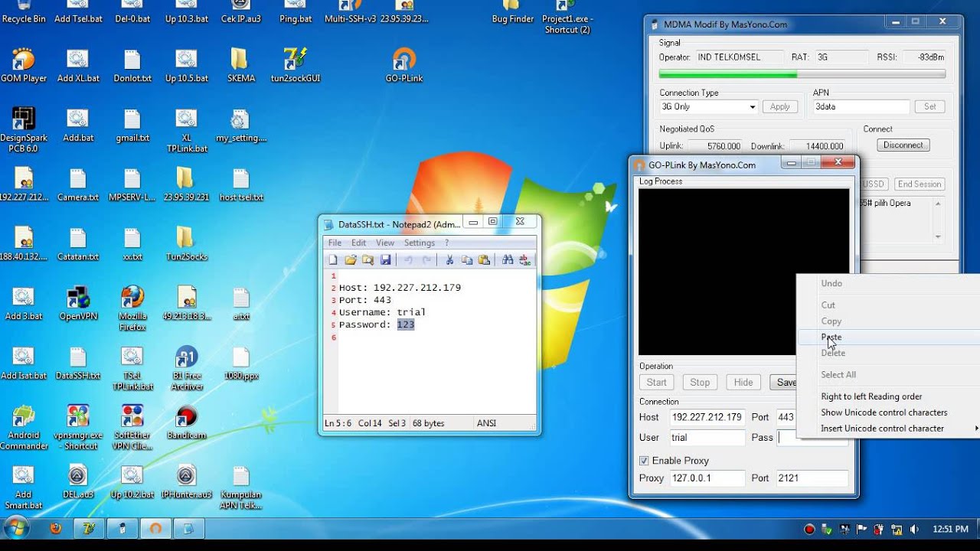
Task: Click the Set APN button in MDMA
Action: (930, 106)
